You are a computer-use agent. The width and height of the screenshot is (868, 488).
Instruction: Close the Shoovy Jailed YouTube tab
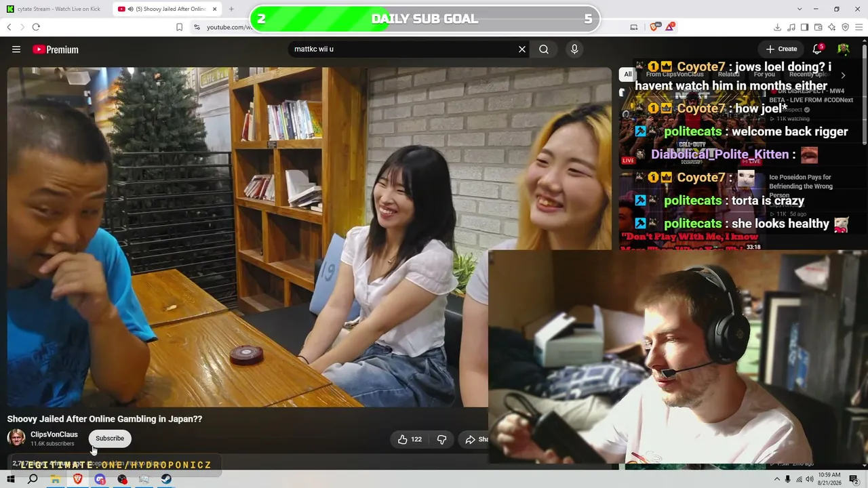[x=215, y=9]
